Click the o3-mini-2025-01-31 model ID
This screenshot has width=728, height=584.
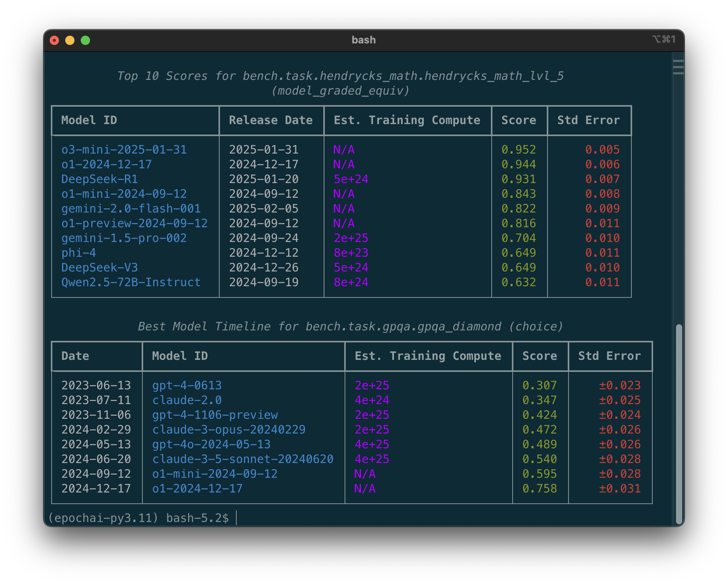(124, 150)
